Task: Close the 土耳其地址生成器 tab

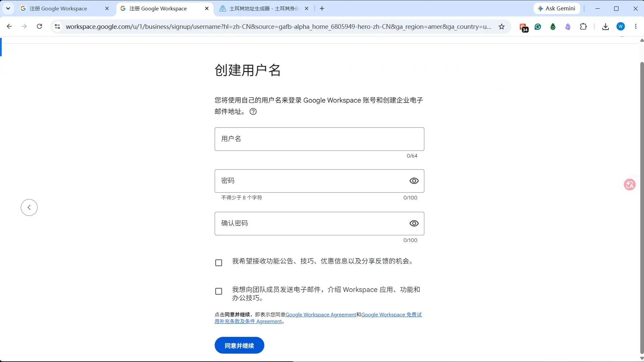Action: coord(307,8)
